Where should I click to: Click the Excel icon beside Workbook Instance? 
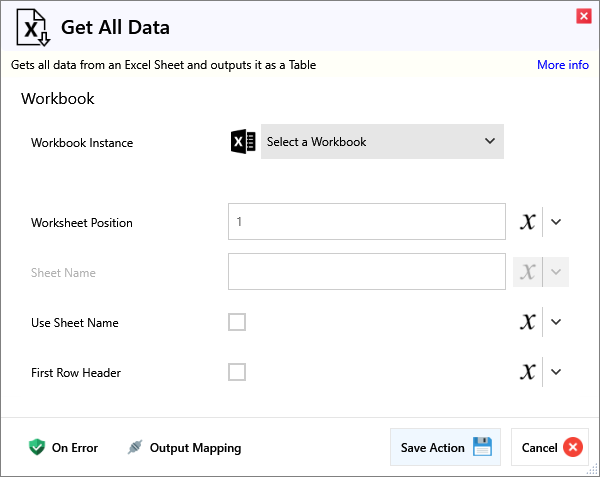pos(243,142)
